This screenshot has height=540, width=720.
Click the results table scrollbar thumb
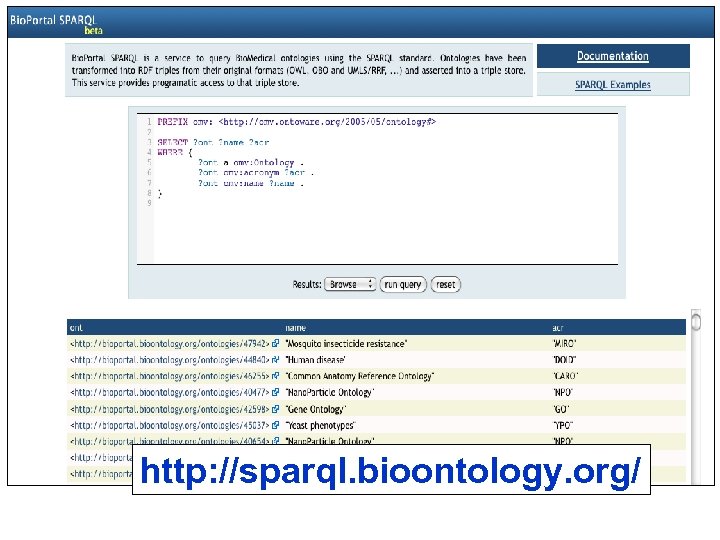click(696, 321)
